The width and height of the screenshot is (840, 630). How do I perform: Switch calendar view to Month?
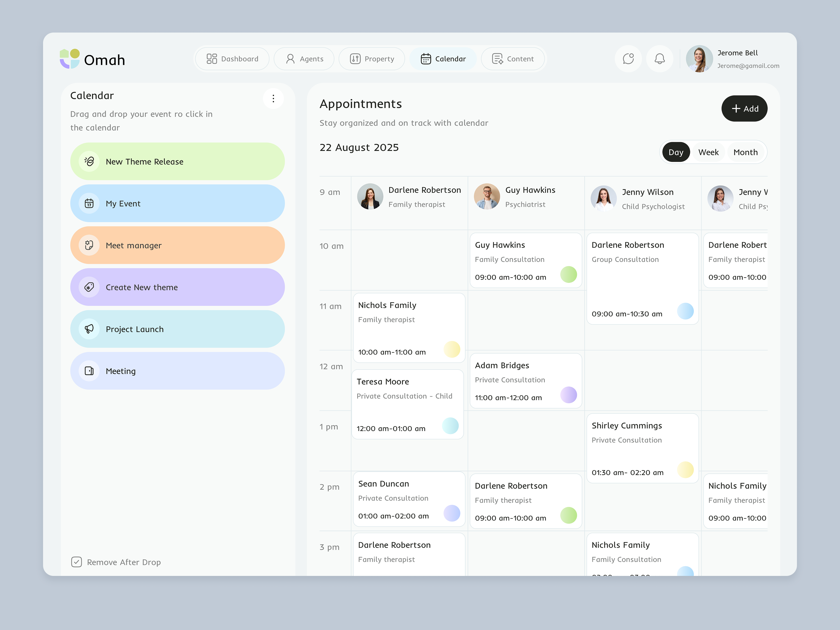[745, 152]
